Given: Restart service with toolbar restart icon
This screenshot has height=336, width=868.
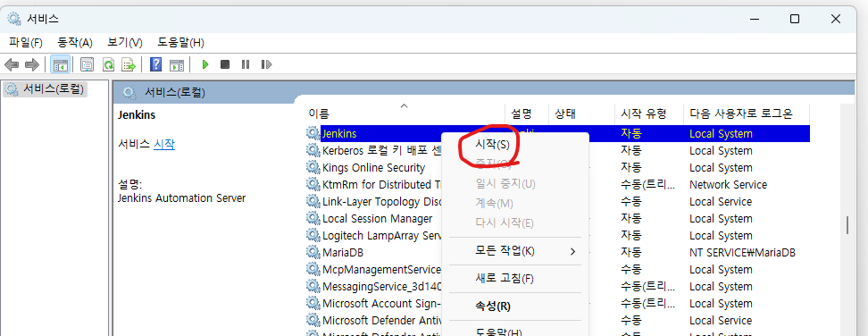Looking at the screenshot, I should (x=266, y=64).
